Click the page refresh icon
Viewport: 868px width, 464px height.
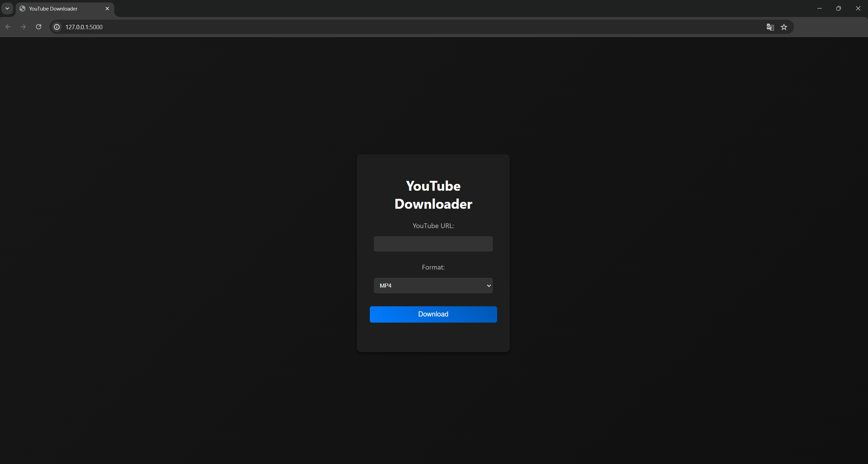38,27
